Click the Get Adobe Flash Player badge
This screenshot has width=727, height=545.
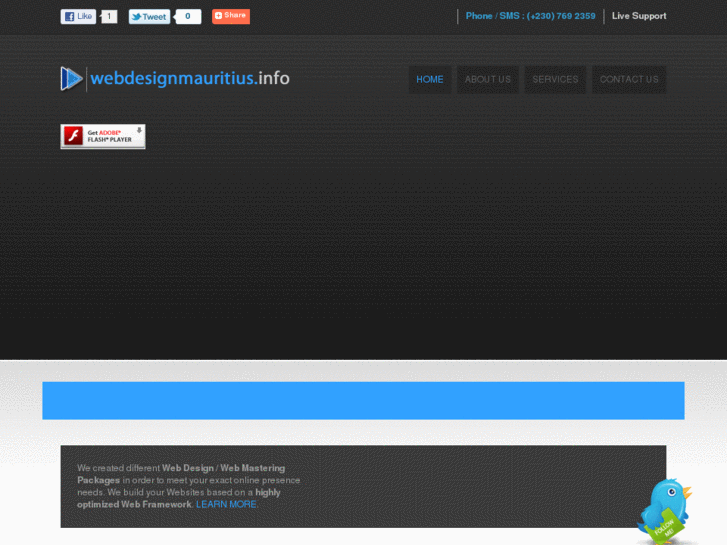point(103,136)
